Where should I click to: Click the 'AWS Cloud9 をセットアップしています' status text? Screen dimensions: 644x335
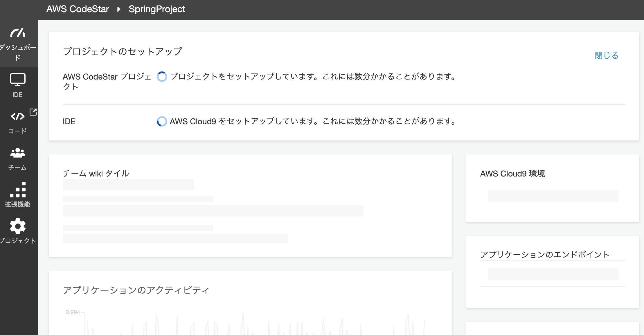tap(313, 121)
